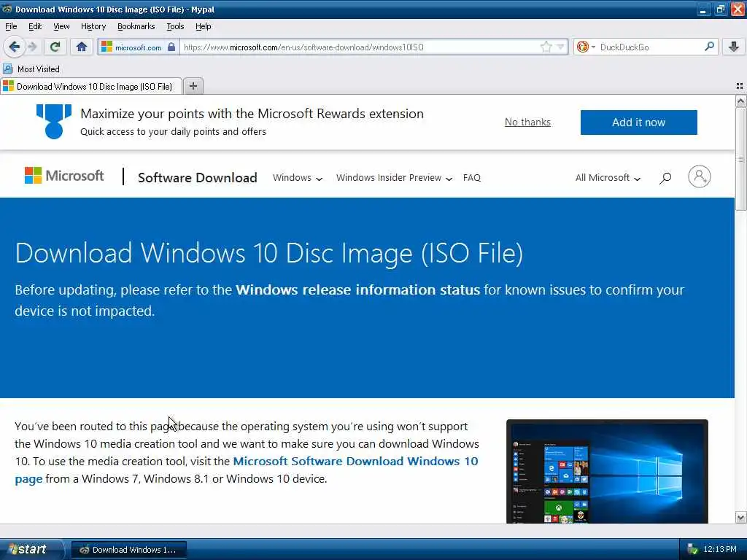Click the No thanks link

(527, 122)
